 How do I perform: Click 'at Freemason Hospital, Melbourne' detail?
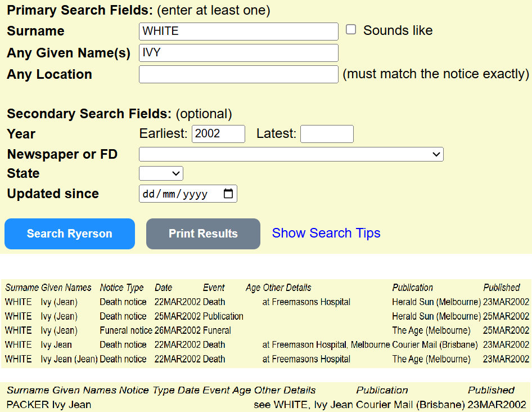326,345
